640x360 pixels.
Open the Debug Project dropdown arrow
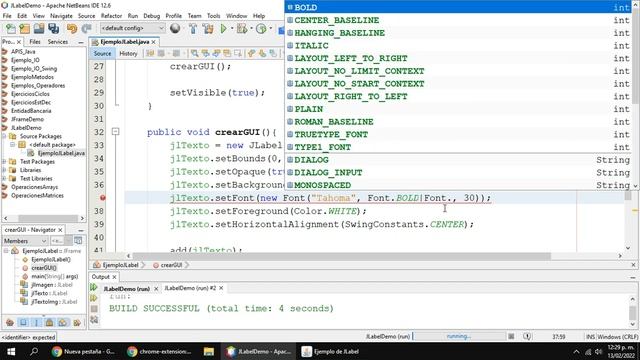click(251, 28)
